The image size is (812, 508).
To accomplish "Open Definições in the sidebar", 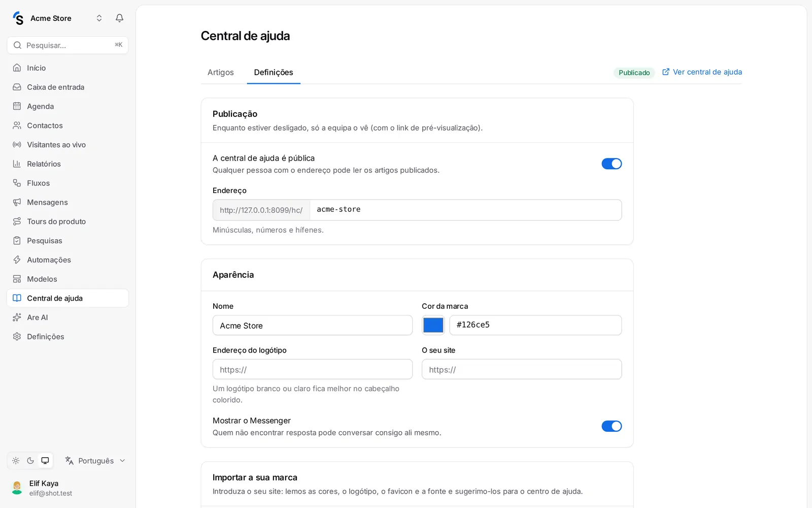I will (x=67, y=337).
